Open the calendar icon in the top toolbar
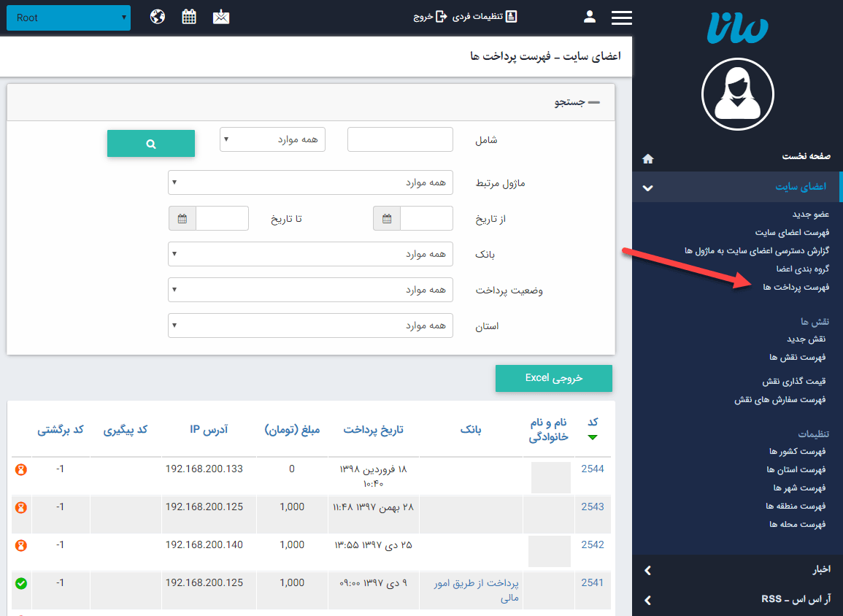The width and height of the screenshot is (843, 616). (x=189, y=16)
